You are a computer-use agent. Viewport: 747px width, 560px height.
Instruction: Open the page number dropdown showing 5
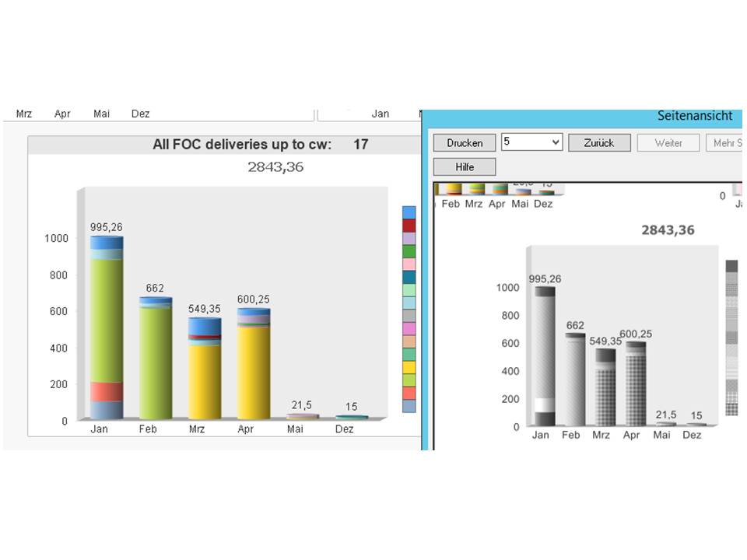click(557, 142)
